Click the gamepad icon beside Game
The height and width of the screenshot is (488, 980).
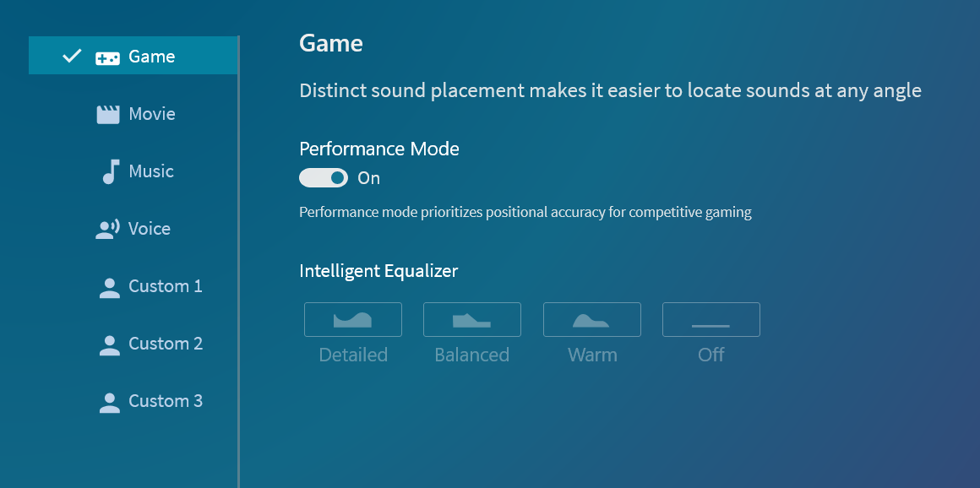coord(107,58)
